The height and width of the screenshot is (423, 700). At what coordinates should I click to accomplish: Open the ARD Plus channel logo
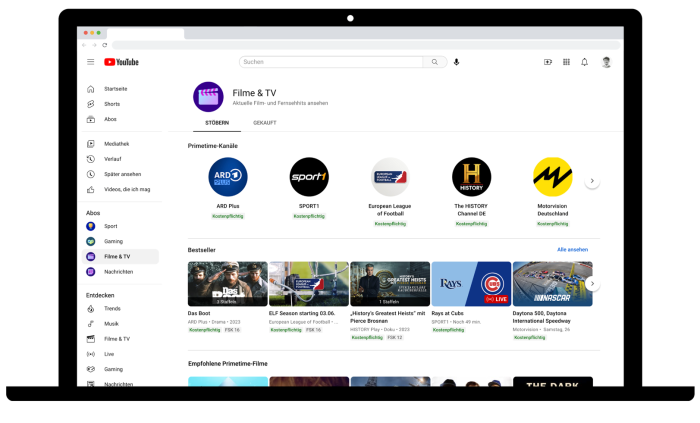tap(228, 177)
